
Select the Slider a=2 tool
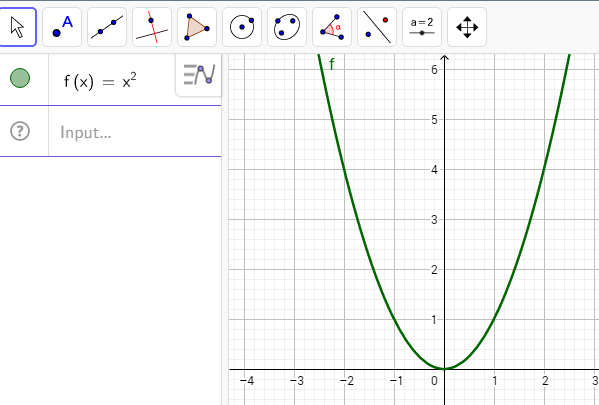click(422, 27)
